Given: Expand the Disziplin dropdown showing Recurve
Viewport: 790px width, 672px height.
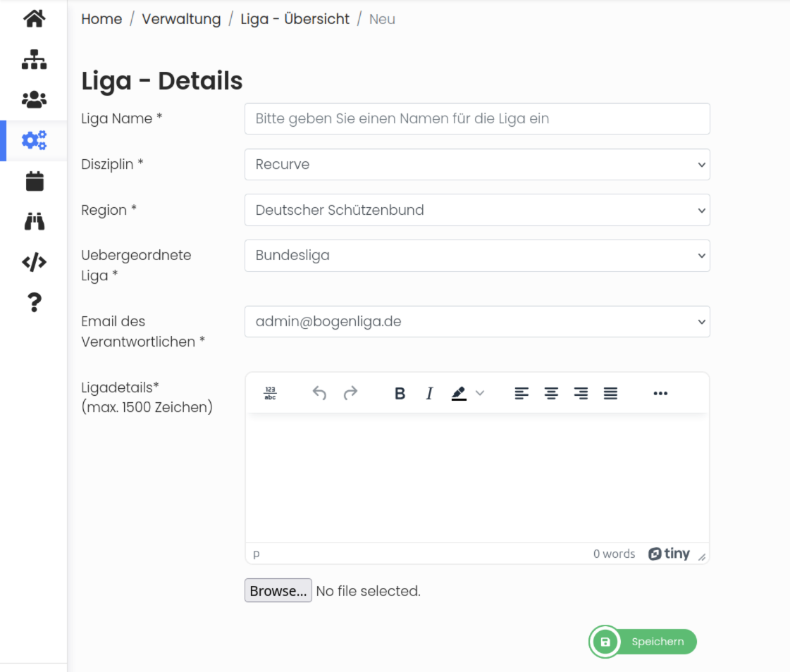Looking at the screenshot, I should point(477,164).
